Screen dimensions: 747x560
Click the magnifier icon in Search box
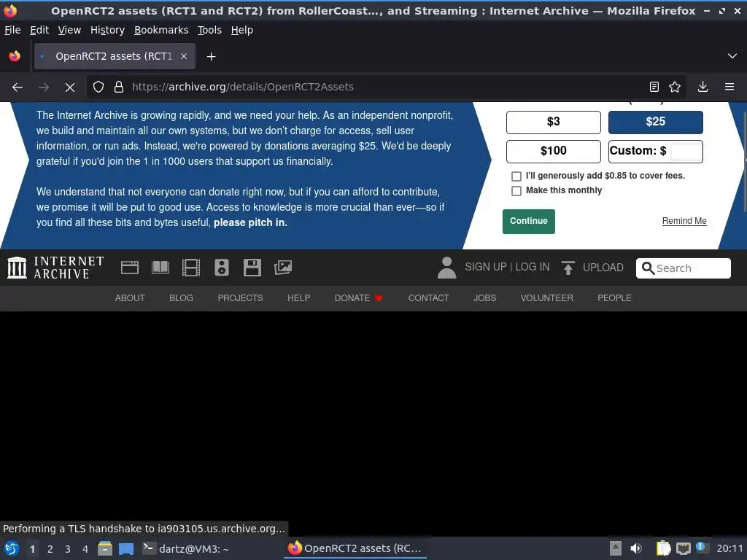coord(648,268)
